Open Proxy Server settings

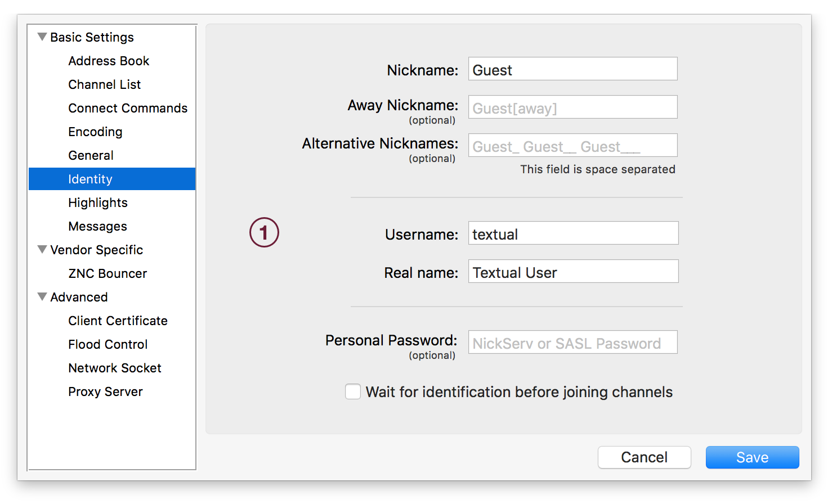pos(106,391)
